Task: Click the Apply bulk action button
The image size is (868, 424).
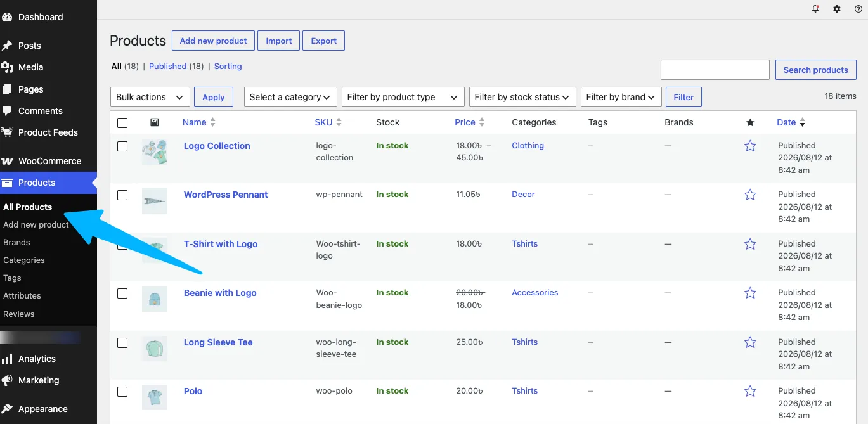Action: [x=214, y=97]
